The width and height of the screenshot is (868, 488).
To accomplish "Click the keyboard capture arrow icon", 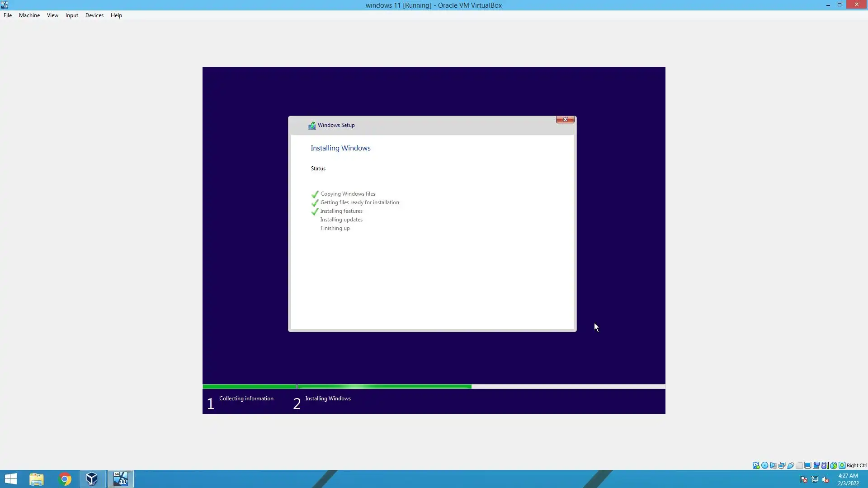I will (x=842, y=465).
